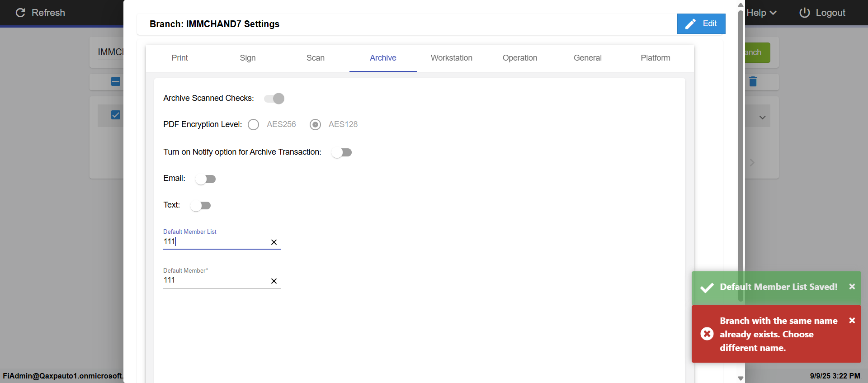Click the Refresh icon in top bar

(x=20, y=13)
